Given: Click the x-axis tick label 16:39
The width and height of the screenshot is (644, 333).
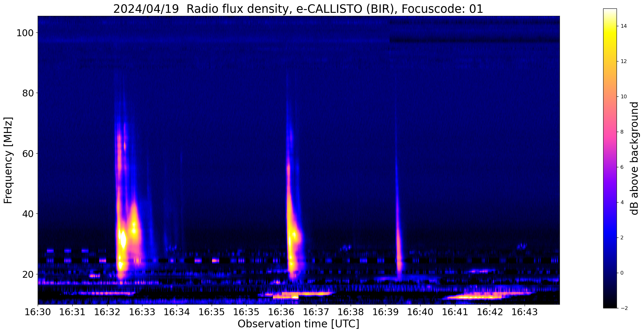Looking at the screenshot, I should tap(386, 312).
